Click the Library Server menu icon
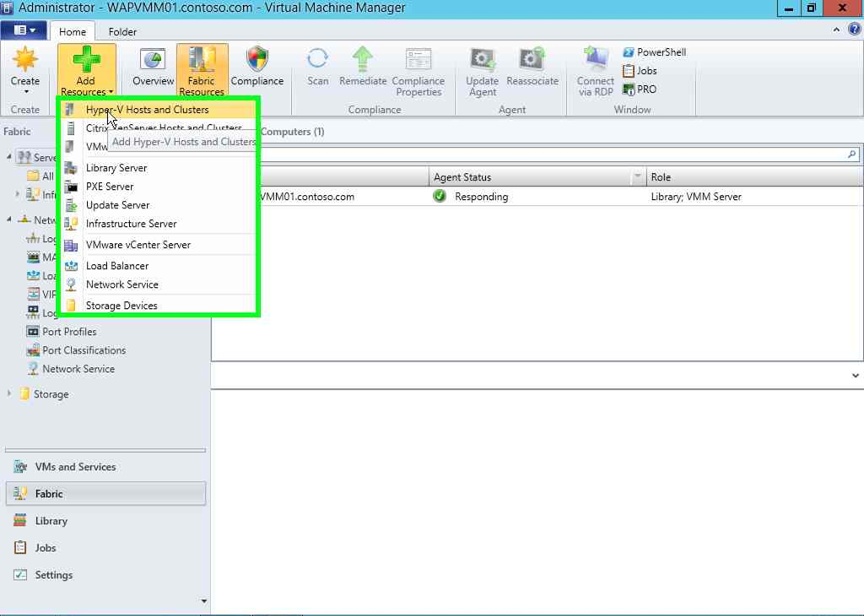 [71, 168]
